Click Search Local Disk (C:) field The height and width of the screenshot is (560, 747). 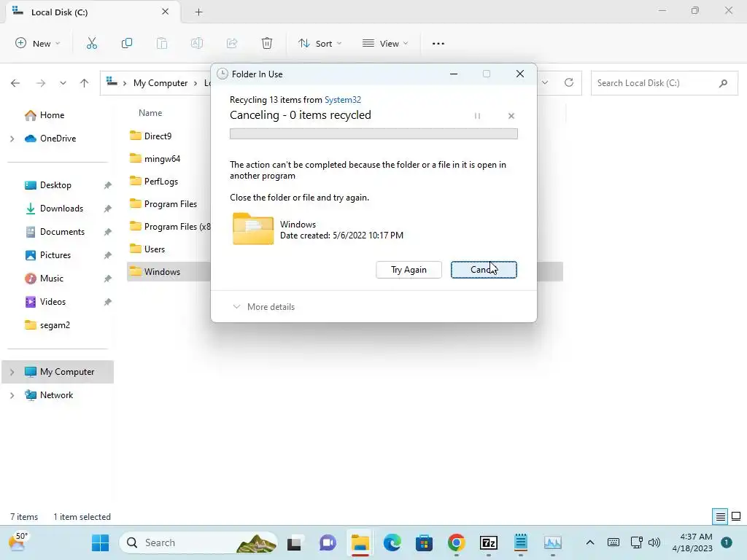[x=664, y=83]
